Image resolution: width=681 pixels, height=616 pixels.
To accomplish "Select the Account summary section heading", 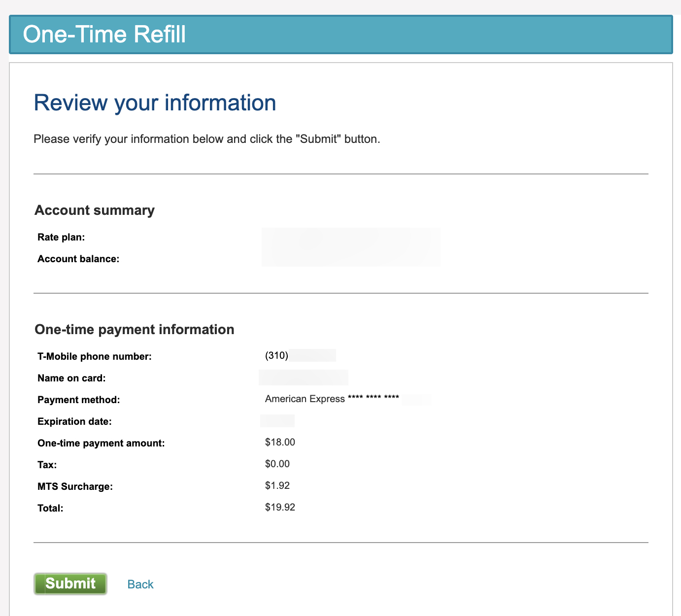I will point(95,210).
